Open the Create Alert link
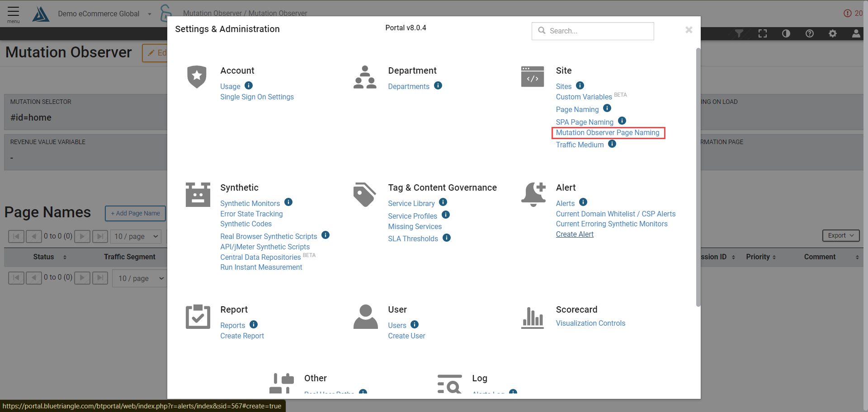Viewport: 868px width, 412px height. pyautogui.click(x=575, y=234)
